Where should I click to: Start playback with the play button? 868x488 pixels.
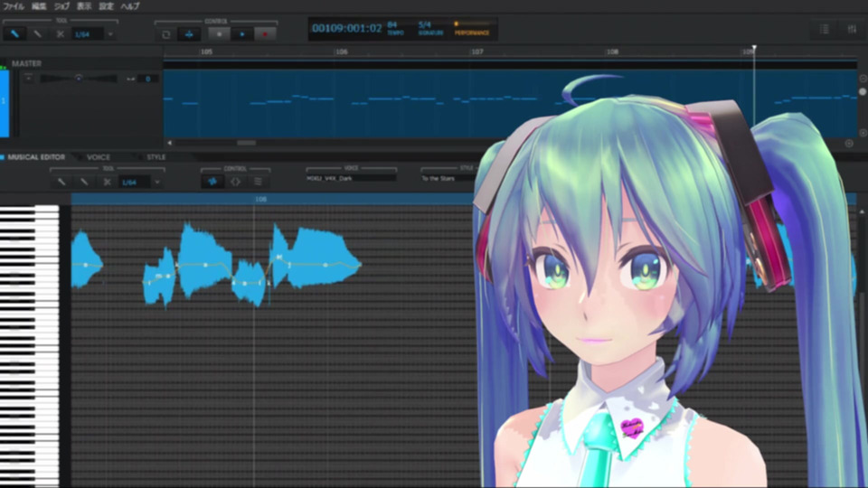pos(242,34)
